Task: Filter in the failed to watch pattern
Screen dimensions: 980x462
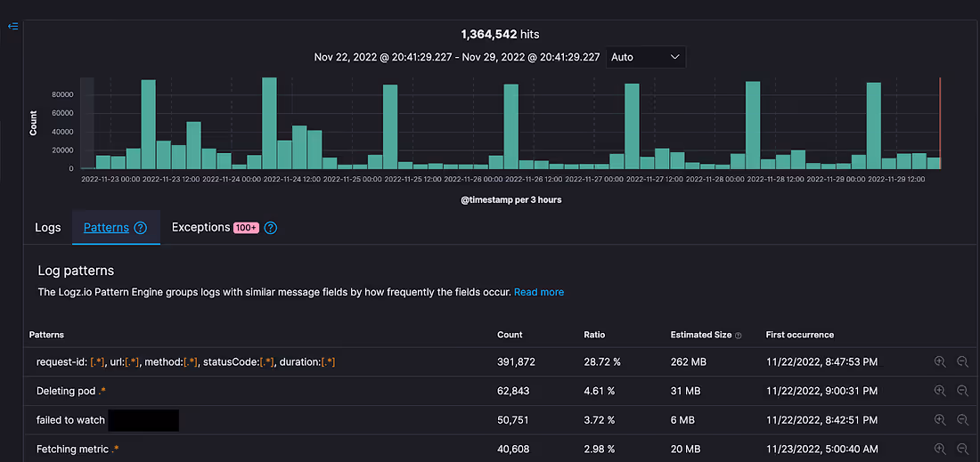Action: [x=939, y=420]
